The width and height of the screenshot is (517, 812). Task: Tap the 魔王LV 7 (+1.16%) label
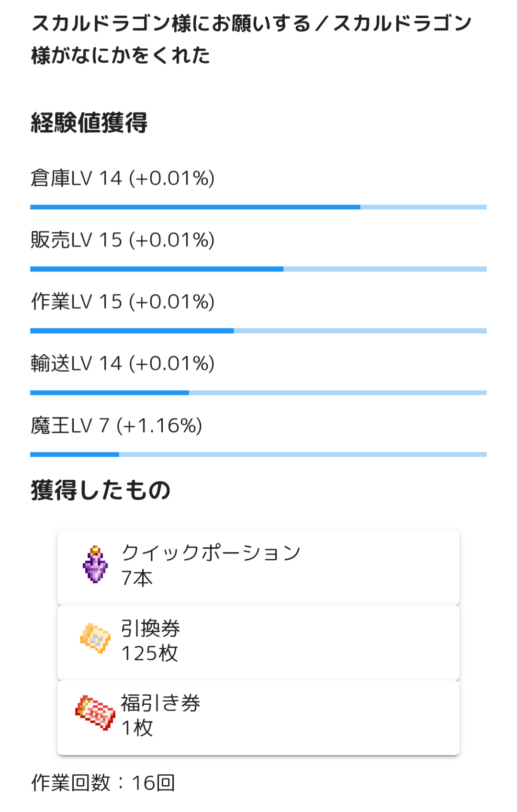click(x=116, y=425)
